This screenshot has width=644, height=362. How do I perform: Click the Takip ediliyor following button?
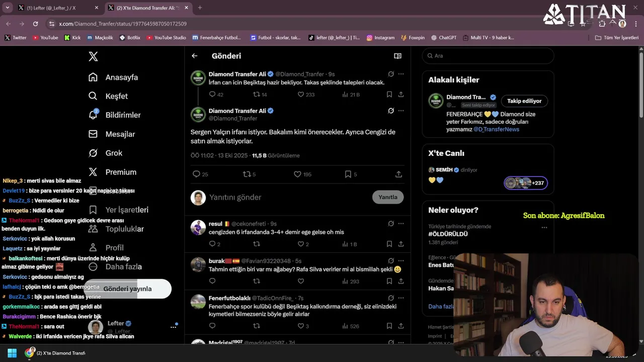(x=524, y=101)
